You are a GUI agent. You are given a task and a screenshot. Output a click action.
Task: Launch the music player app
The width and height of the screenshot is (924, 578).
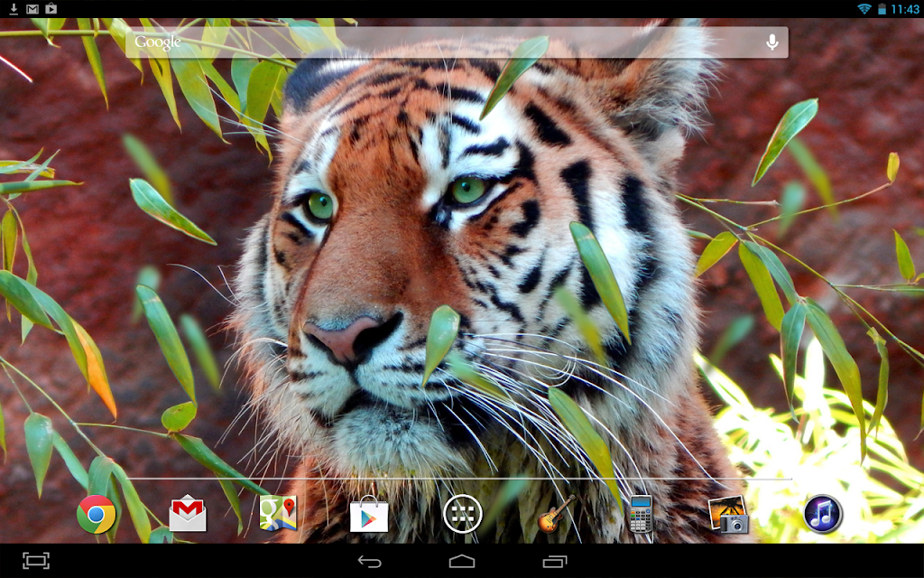pos(823,514)
